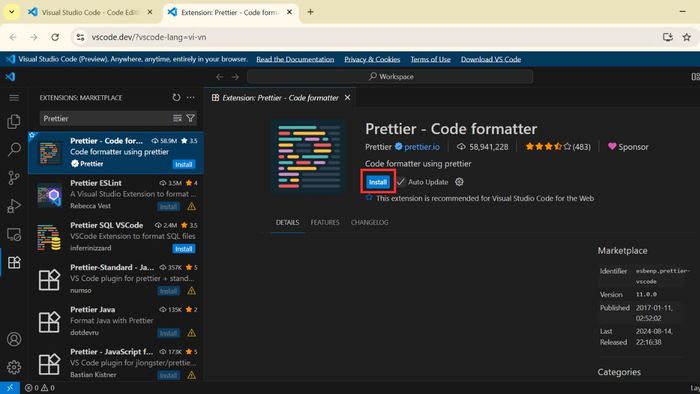Click the Prettier extension large logo
Viewport: 700px width, 394px height.
308,157
